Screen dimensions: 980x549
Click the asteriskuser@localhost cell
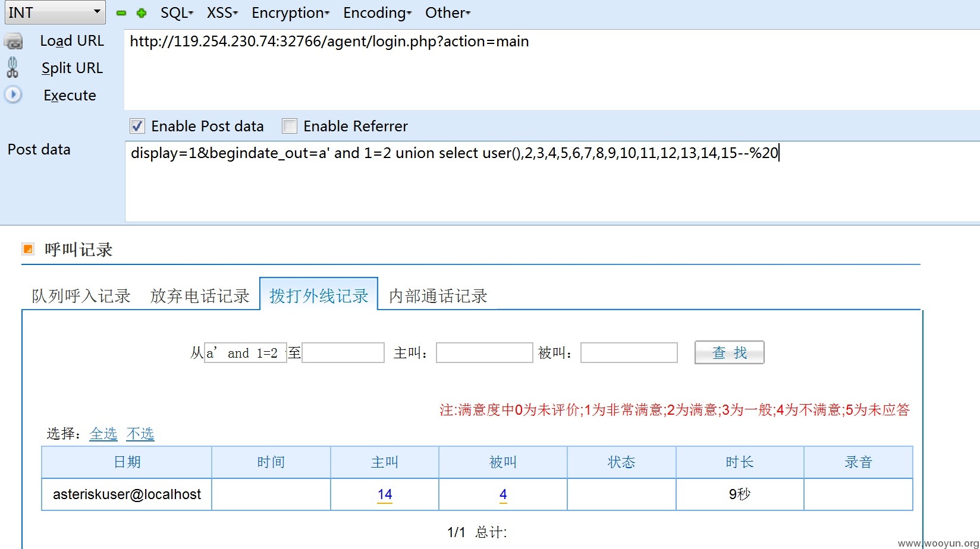point(127,494)
